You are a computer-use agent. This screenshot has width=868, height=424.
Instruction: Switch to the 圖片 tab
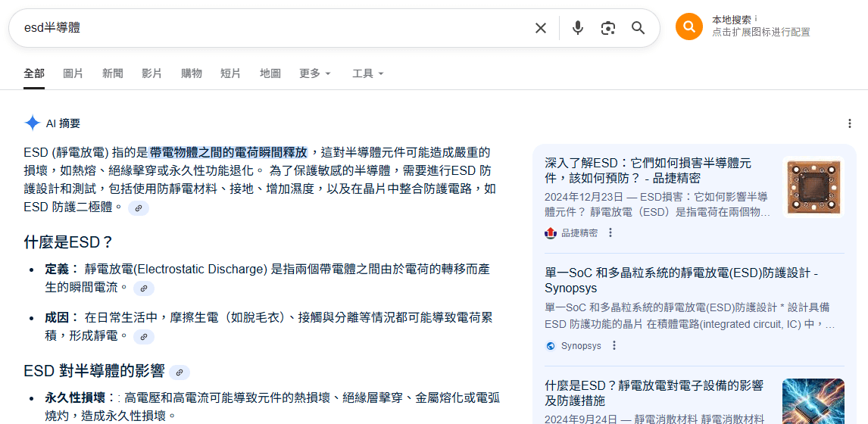coord(73,73)
